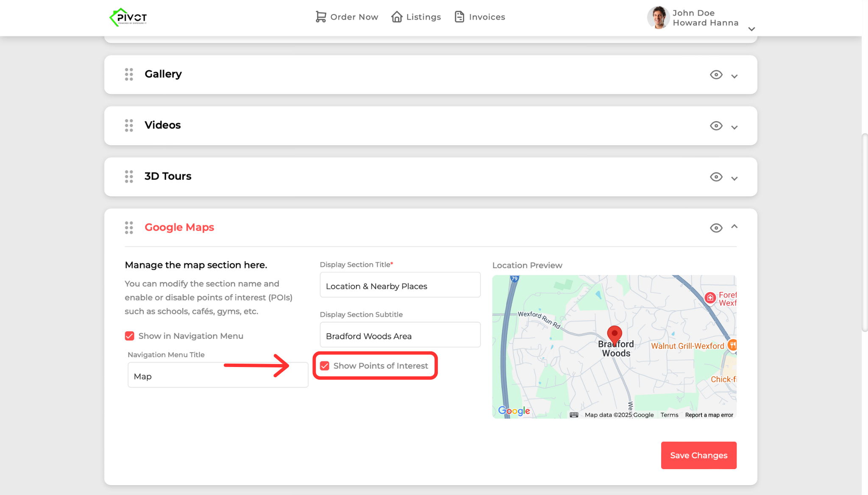The width and height of the screenshot is (868, 495).
Task: Hide the 3D Tours section via eye icon
Action: (716, 177)
